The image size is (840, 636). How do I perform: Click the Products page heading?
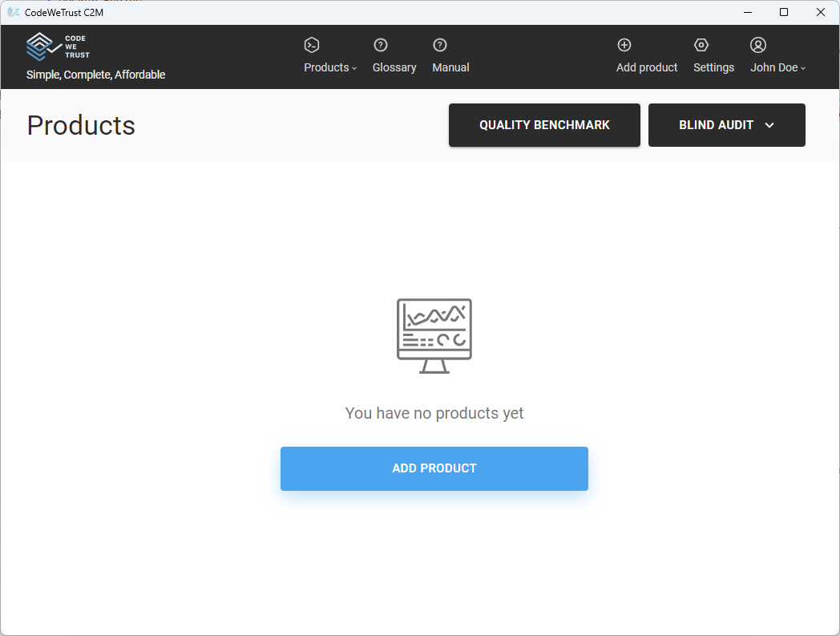pyautogui.click(x=81, y=125)
